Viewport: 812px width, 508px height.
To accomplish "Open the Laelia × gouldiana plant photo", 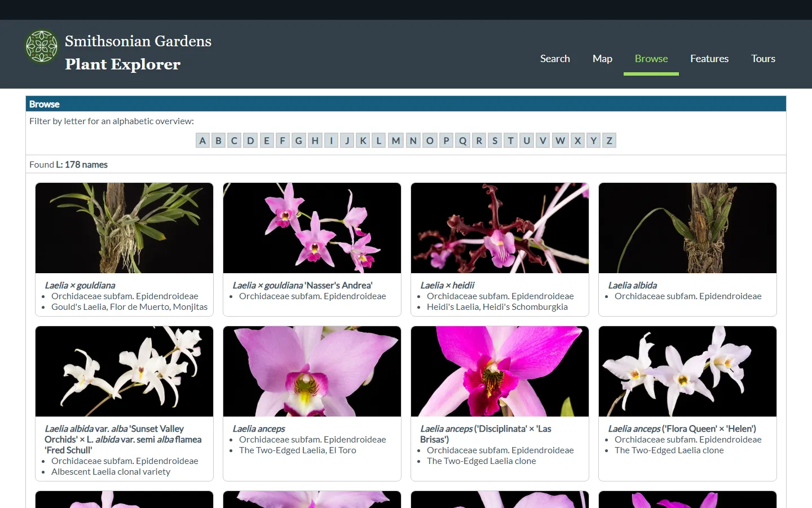I will [124, 228].
